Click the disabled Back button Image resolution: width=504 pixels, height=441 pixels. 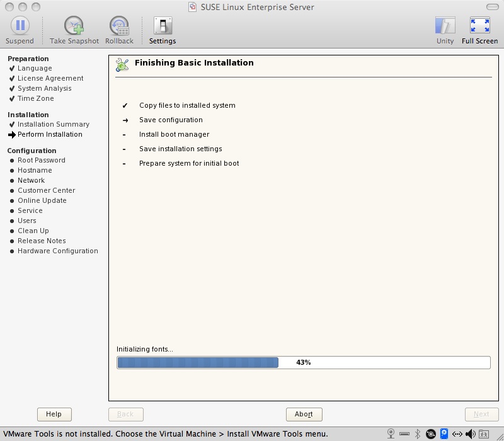[125, 414]
